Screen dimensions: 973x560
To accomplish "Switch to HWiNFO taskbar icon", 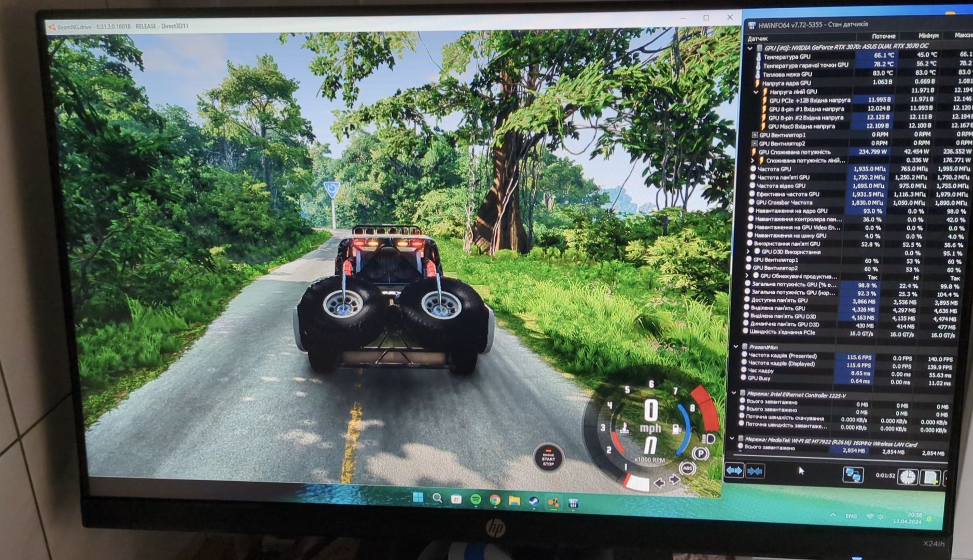I will pyautogui.click(x=573, y=502).
